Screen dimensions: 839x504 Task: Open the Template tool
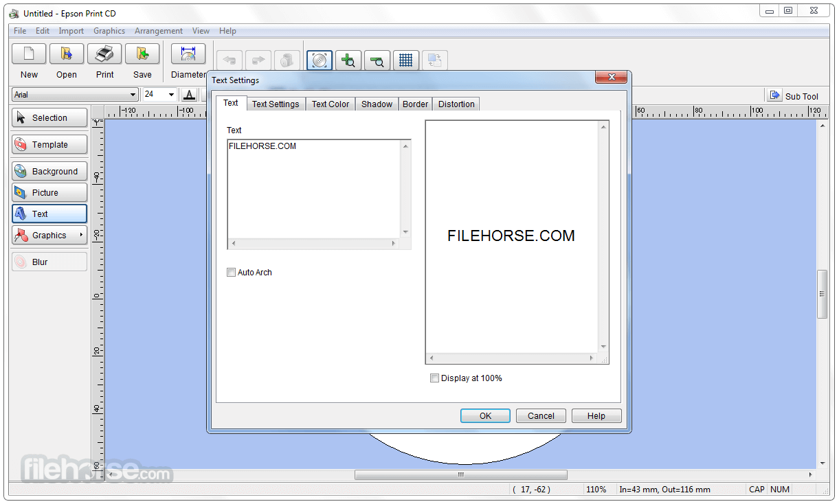click(x=49, y=145)
